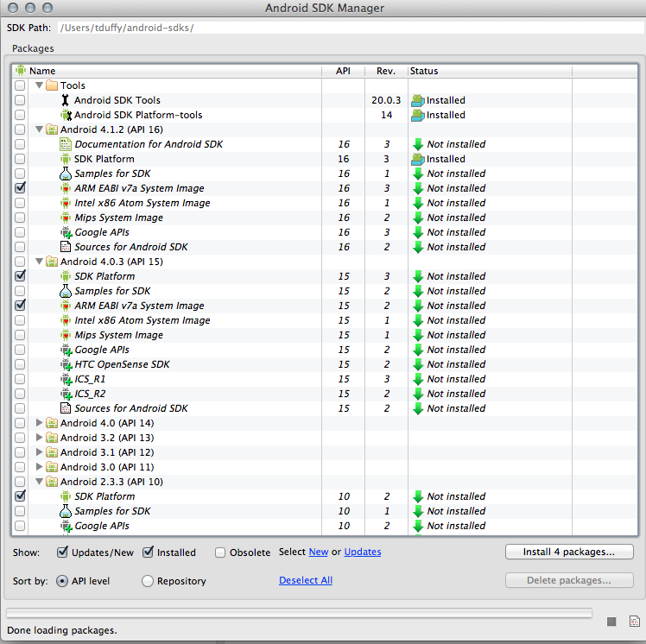Click the Documentation for Android SDK icon
The width and height of the screenshot is (646, 644).
tap(66, 144)
